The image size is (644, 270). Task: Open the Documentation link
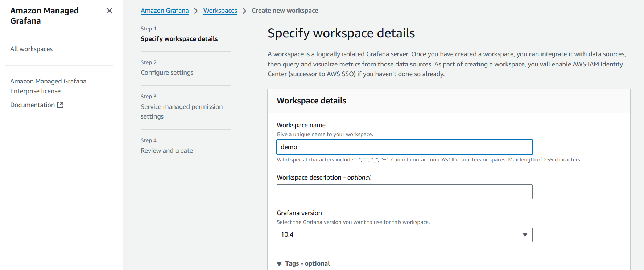pos(32,105)
